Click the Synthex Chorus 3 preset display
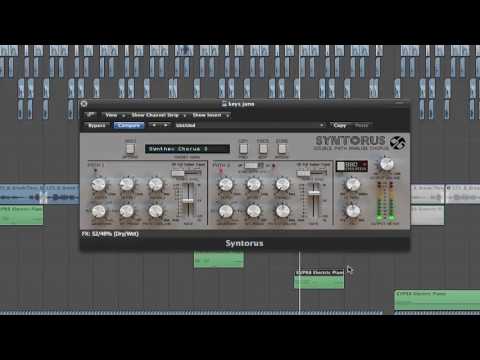Screen dimensions: 480x360 click(x=187, y=149)
